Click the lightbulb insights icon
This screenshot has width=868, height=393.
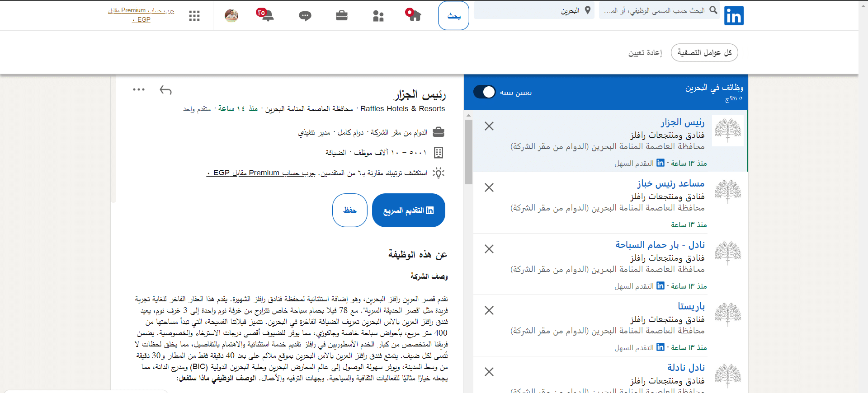[x=439, y=173]
